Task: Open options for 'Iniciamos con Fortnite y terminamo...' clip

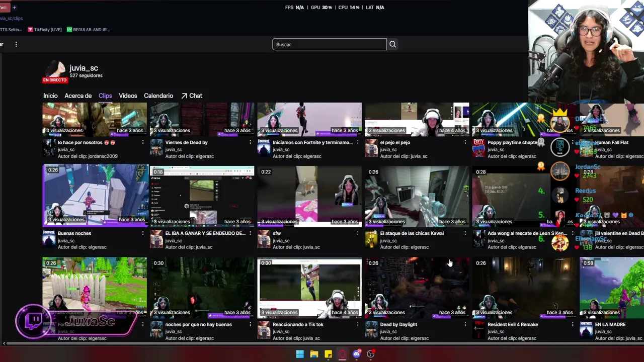Action: (x=358, y=142)
